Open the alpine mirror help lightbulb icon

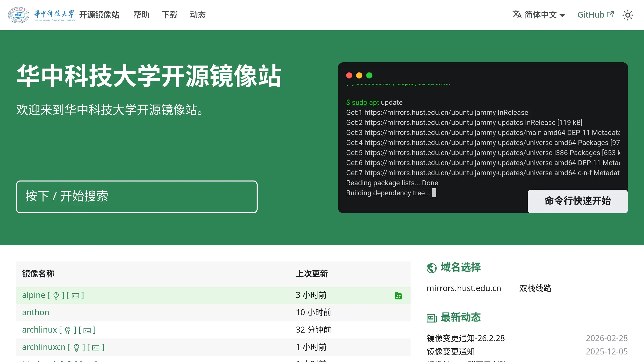(56, 295)
